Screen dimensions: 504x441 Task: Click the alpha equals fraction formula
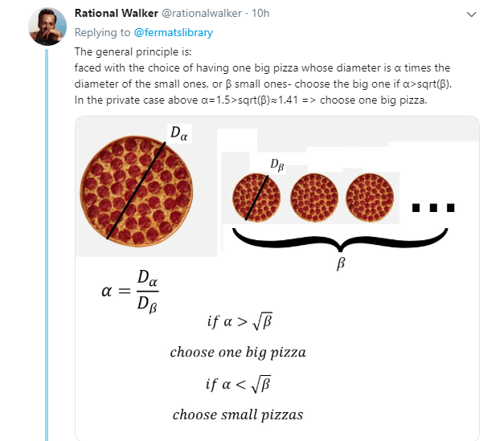130,292
